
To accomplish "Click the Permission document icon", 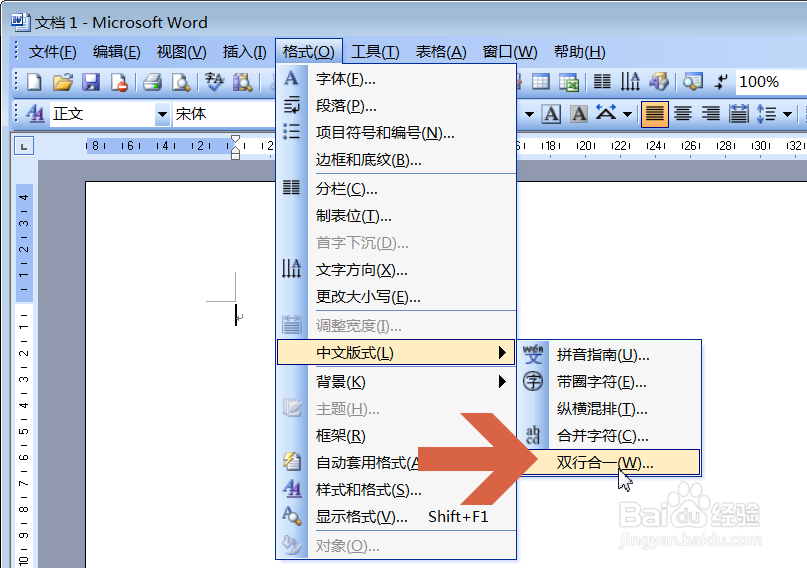I will (x=119, y=82).
